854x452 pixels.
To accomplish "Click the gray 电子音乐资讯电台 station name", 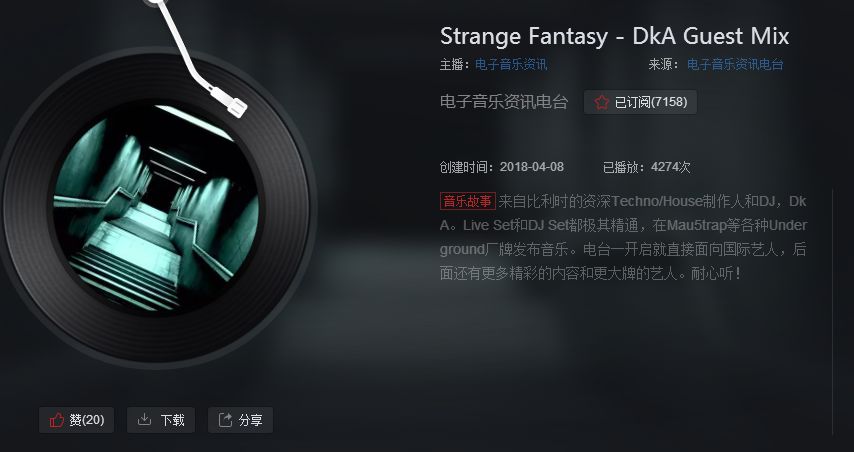I will pyautogui.click(x=504, y=102).
